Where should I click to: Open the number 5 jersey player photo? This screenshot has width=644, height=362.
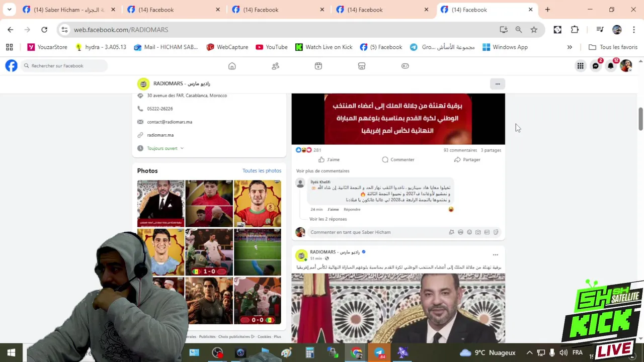257,204
